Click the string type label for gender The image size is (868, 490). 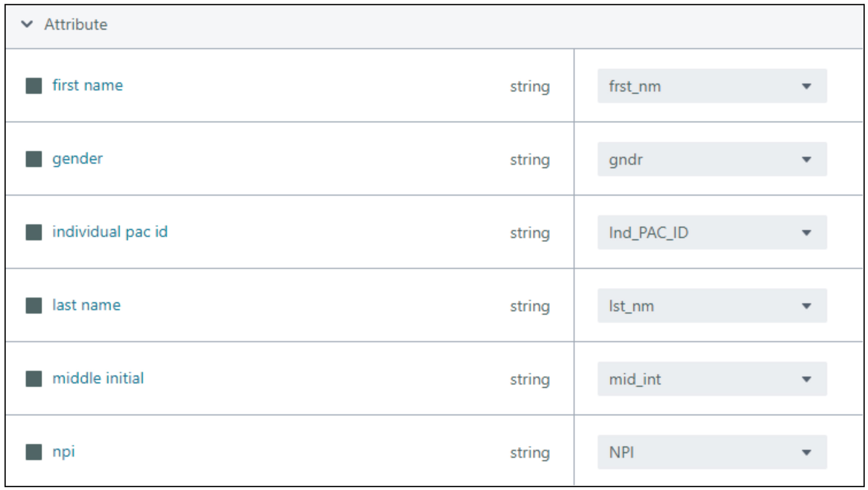click(530, 160)
